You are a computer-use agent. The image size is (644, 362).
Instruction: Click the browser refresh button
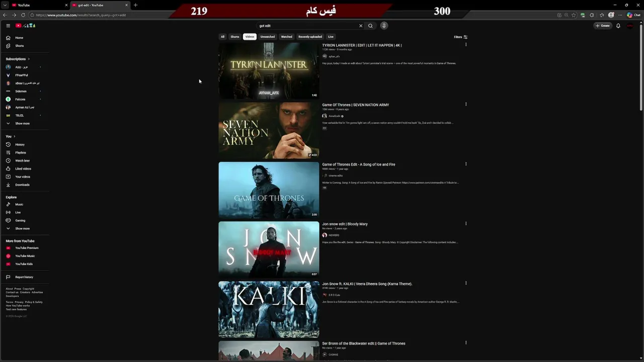(x=23, y=15)
